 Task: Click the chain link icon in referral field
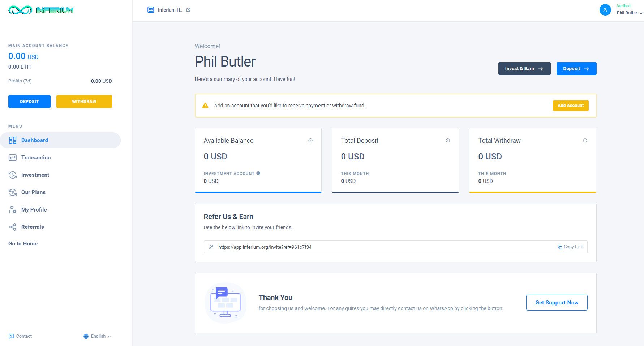tap(211, 247)
